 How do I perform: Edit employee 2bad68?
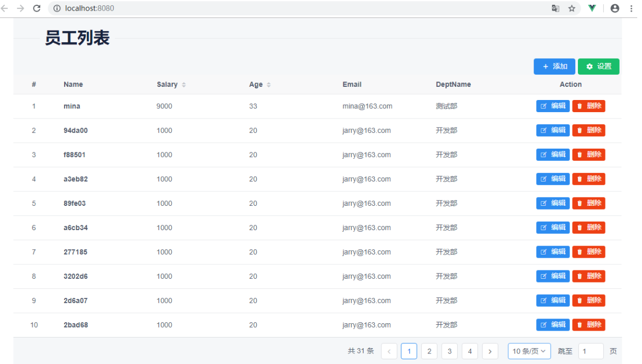[x=553, y=325]
